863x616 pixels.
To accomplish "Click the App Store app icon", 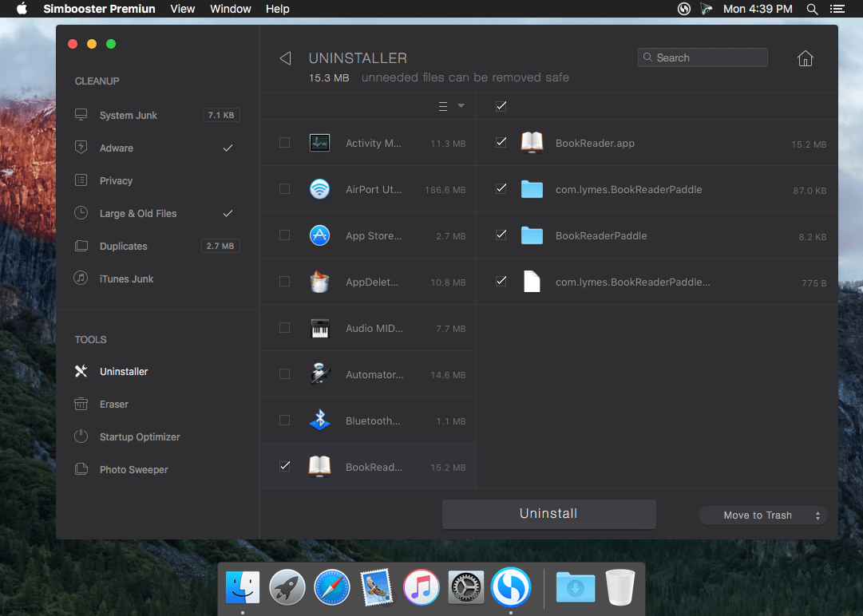I will (320, 235).
